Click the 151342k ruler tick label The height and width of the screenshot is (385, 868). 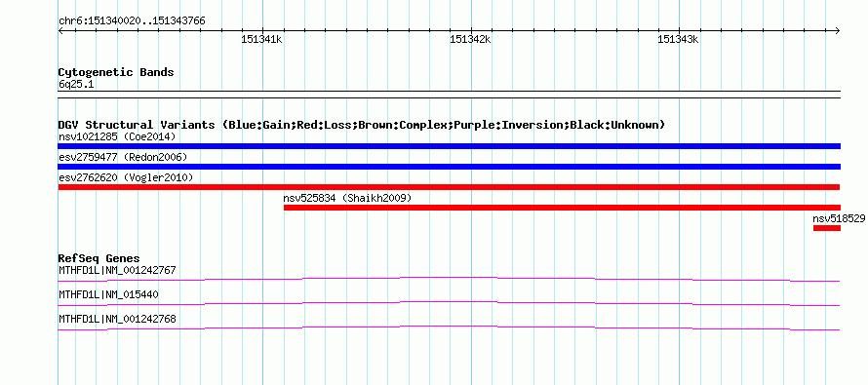pyautogui.click(x=470, y=39)
